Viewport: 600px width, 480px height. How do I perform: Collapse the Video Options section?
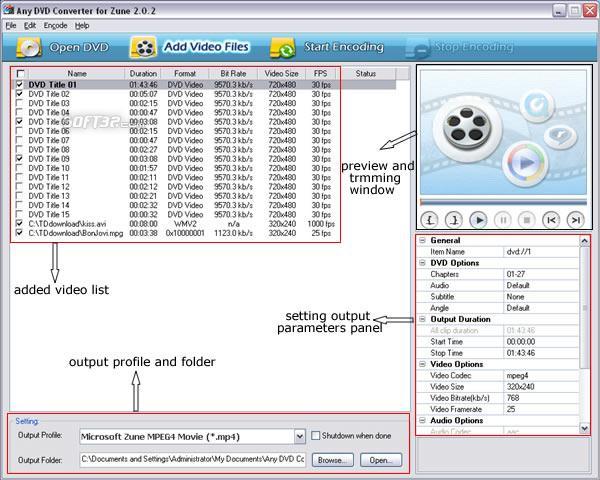(x=422, y=364)
